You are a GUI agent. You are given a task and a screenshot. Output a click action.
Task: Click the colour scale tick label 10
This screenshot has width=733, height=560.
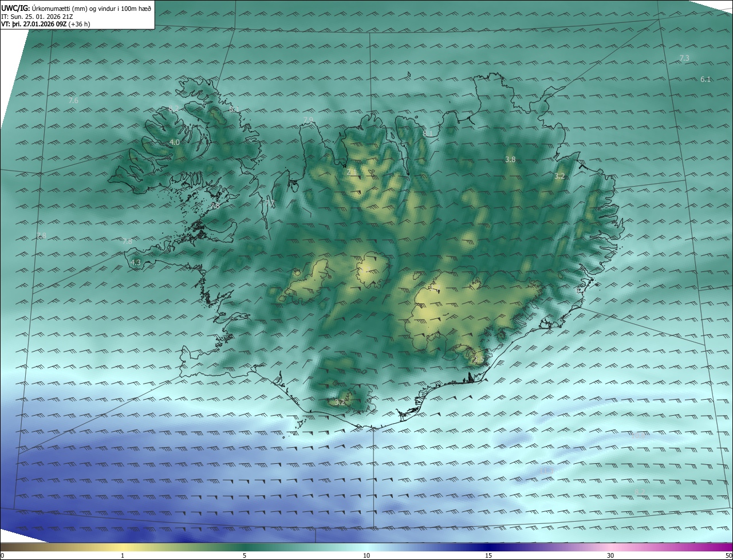366,555
